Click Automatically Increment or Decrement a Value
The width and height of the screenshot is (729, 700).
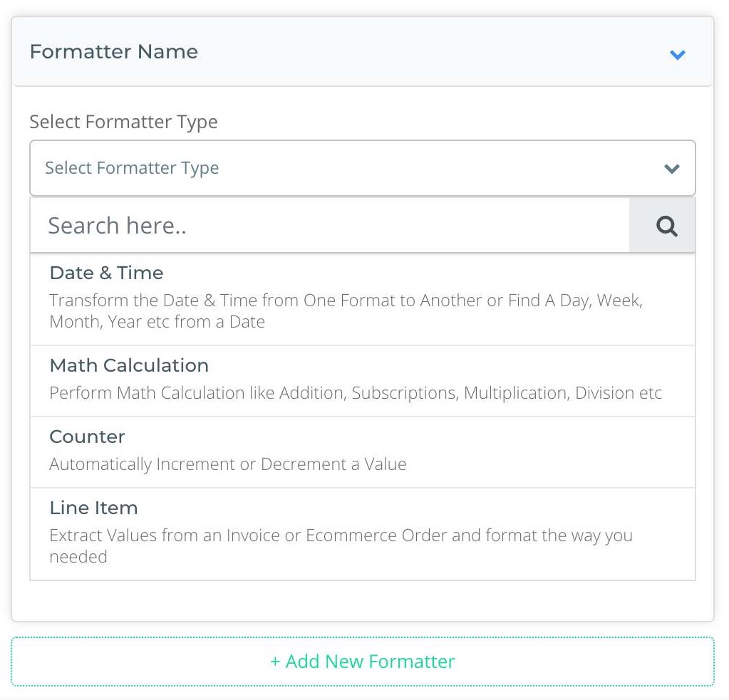coord(228,464)
